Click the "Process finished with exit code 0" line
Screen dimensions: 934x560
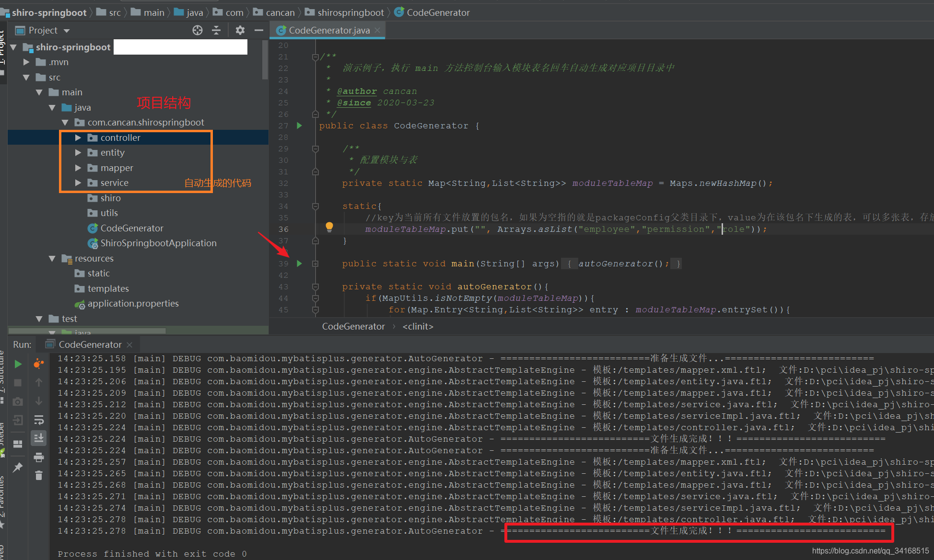coord(152,554)
